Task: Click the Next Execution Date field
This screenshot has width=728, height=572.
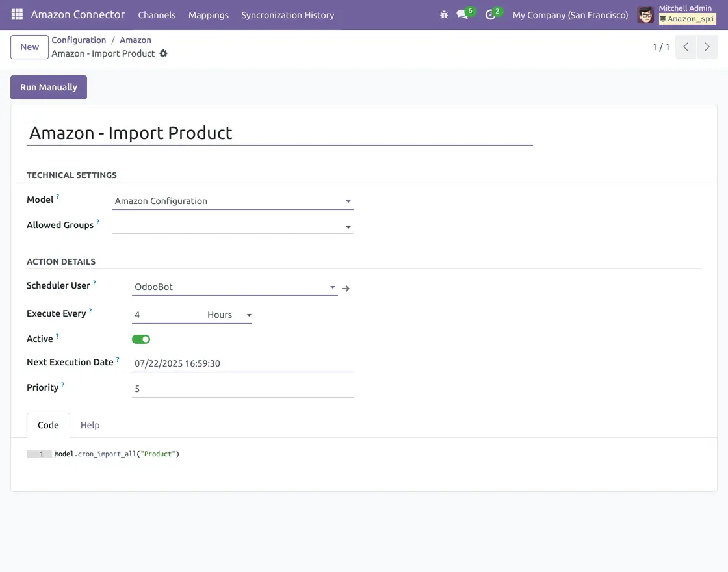Action: 242,363
